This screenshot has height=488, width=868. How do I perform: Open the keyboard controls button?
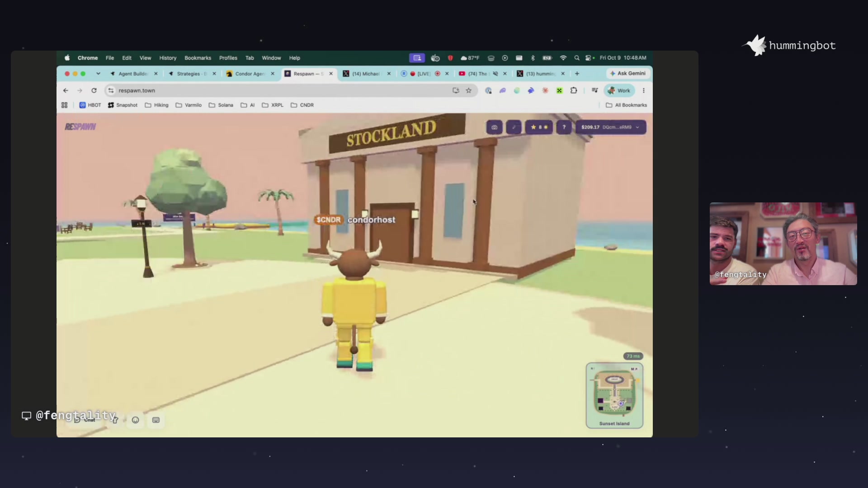156,420
